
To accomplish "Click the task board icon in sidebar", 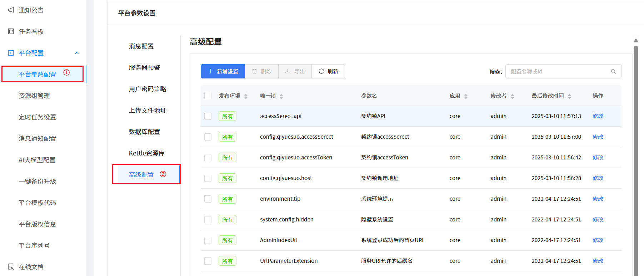I will 11,31.
